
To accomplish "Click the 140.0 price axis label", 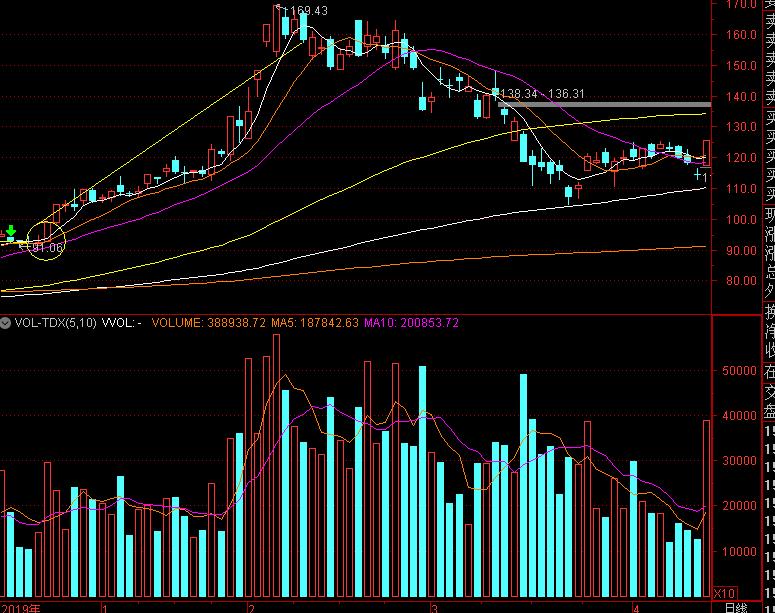I will [x=741, y=96].
